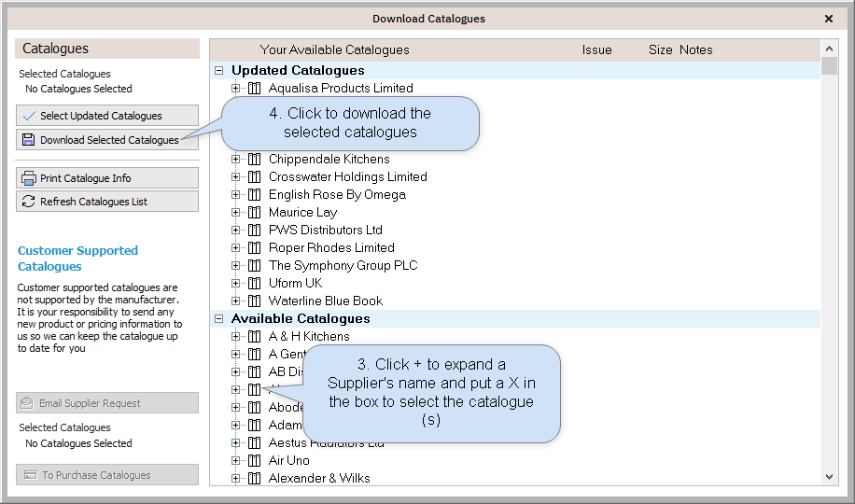Click the catalogue icon next to Maurice Lay

click(x=254, y=212)
